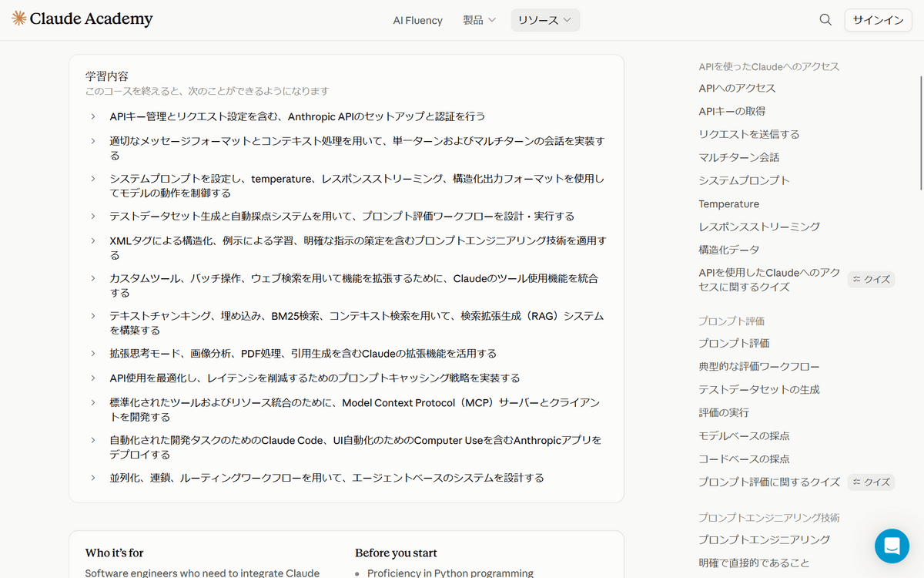Expand the API使用を最適化し item chevron

pos(92,378)
